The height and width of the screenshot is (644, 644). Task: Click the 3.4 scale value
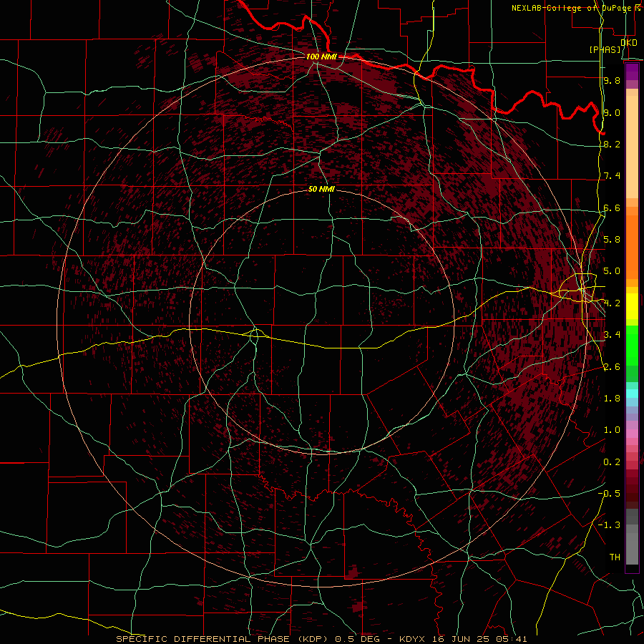[612, 334]
